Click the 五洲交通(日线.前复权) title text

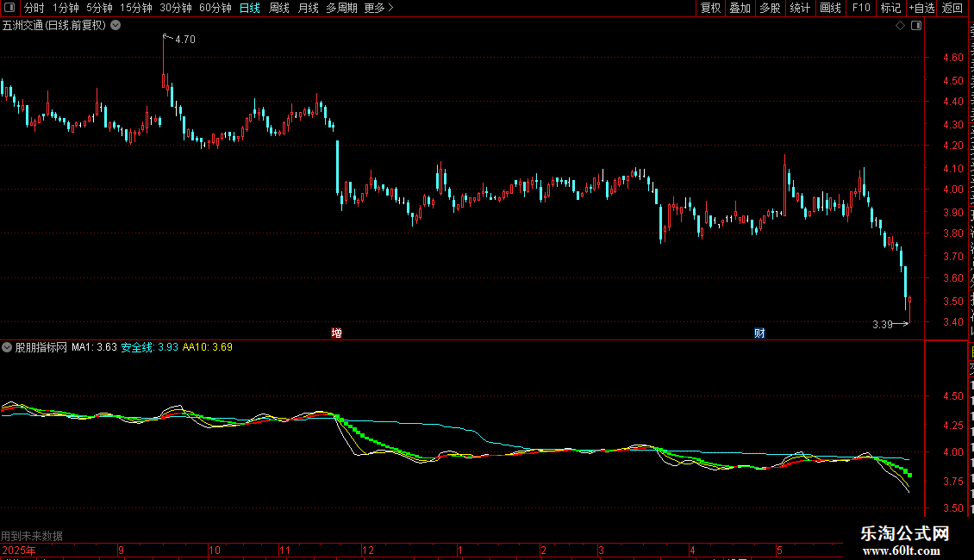pyautogui.click(x=54, y=26)
